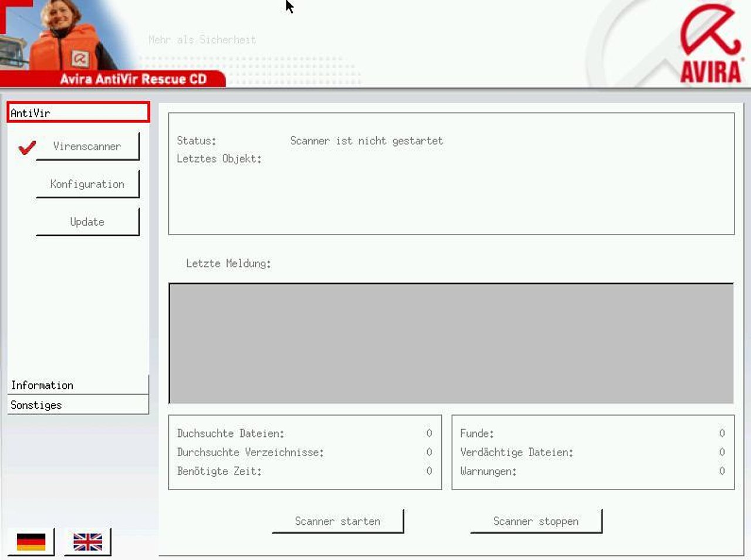Click the 'Verdächtige Dateien:' label
This screenshot has height=560, width=751.
point(517,453)
